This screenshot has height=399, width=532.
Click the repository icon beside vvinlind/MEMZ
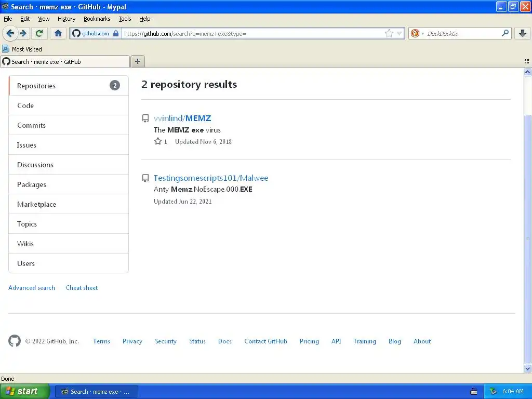145,118
